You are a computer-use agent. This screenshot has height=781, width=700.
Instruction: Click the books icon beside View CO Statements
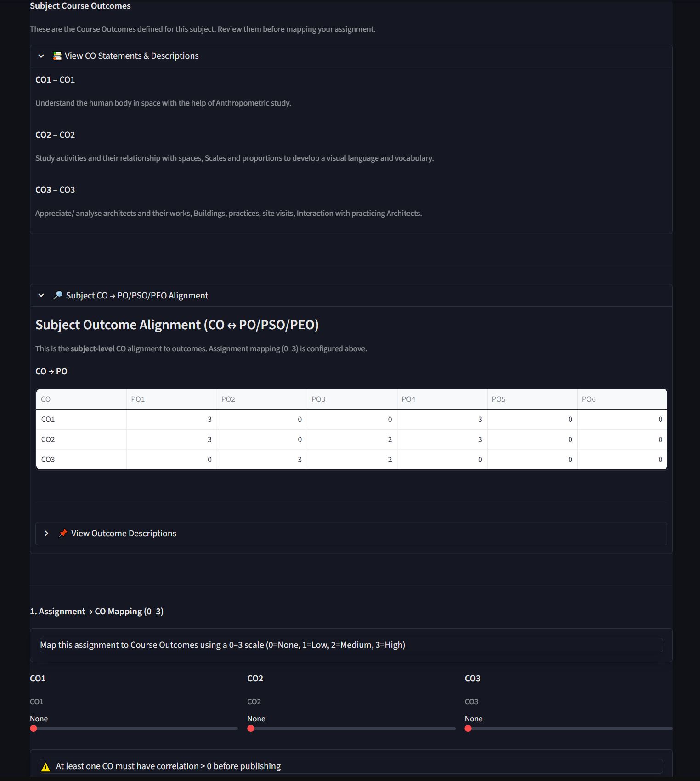pos(57,56)
